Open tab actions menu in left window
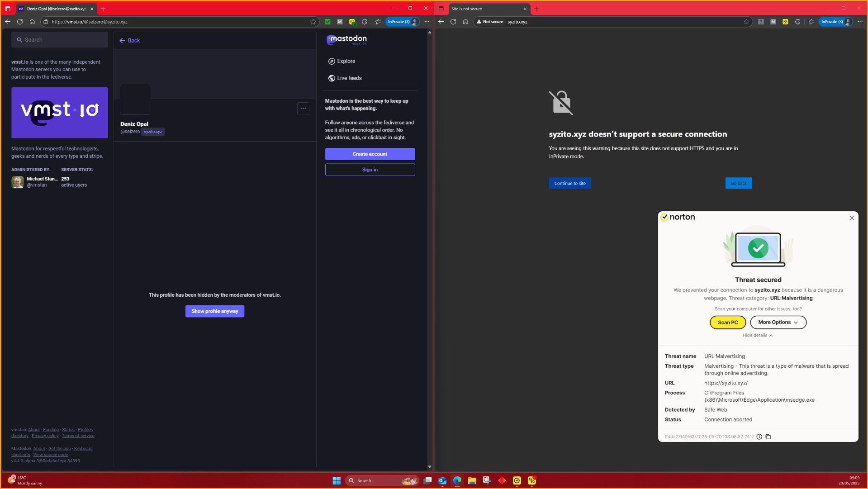This screenshot has height=489, width=868. pos(8,9)
